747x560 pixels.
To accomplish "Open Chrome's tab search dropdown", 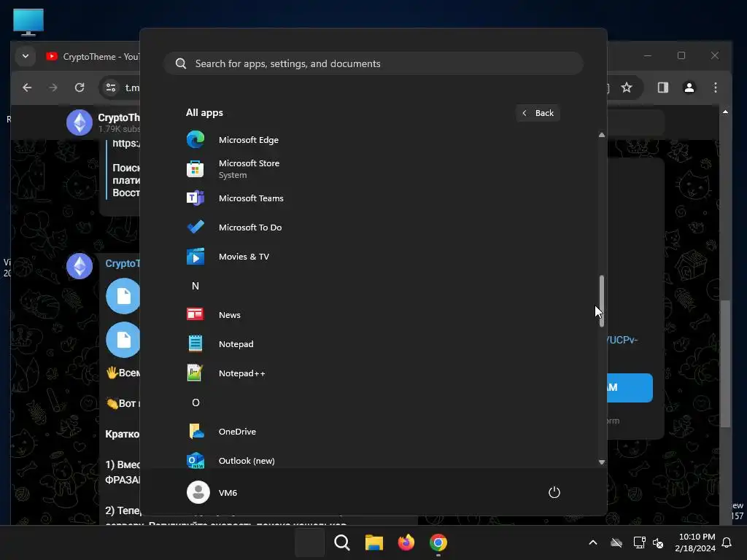I will point(26,57).
